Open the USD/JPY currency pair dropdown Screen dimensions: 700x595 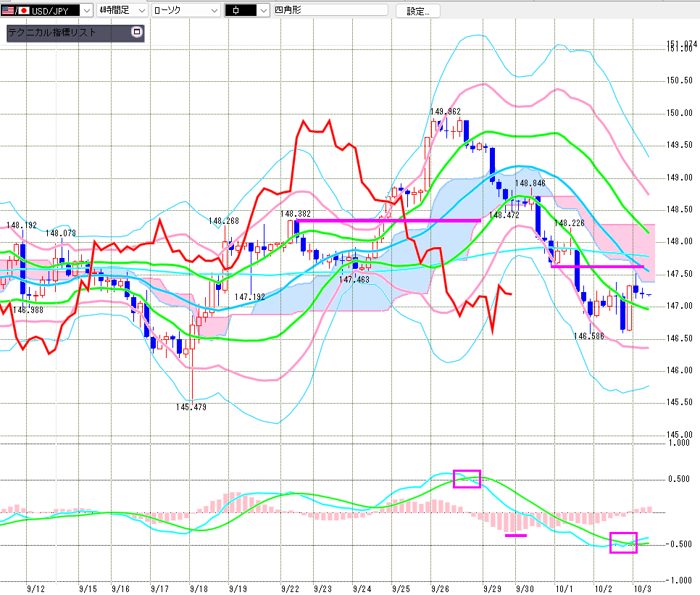(86, 11)
